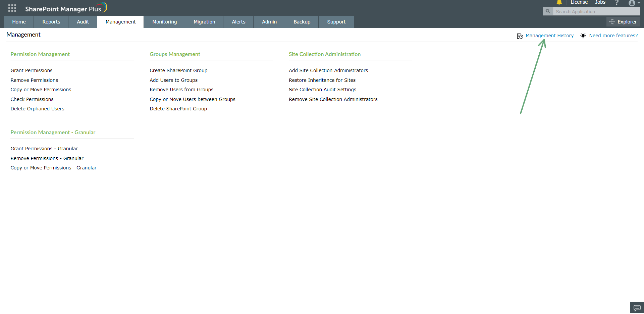Open Create SharePoint Group

pyautogui.click(x=178, y=70)
